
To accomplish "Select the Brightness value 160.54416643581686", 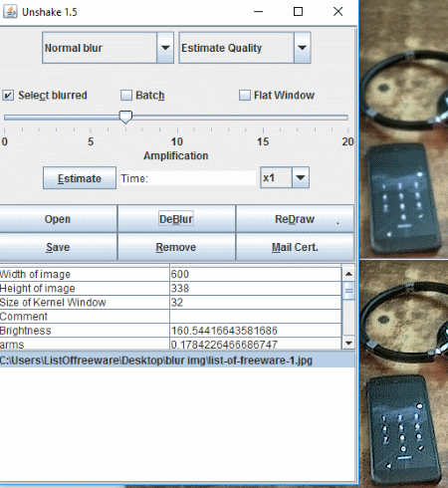I will [x=256, y=331].
